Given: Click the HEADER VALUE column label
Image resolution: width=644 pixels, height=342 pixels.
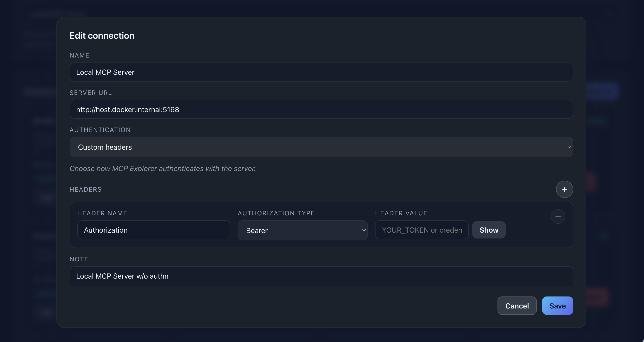Looking at the screenshot, I should 401,213.
